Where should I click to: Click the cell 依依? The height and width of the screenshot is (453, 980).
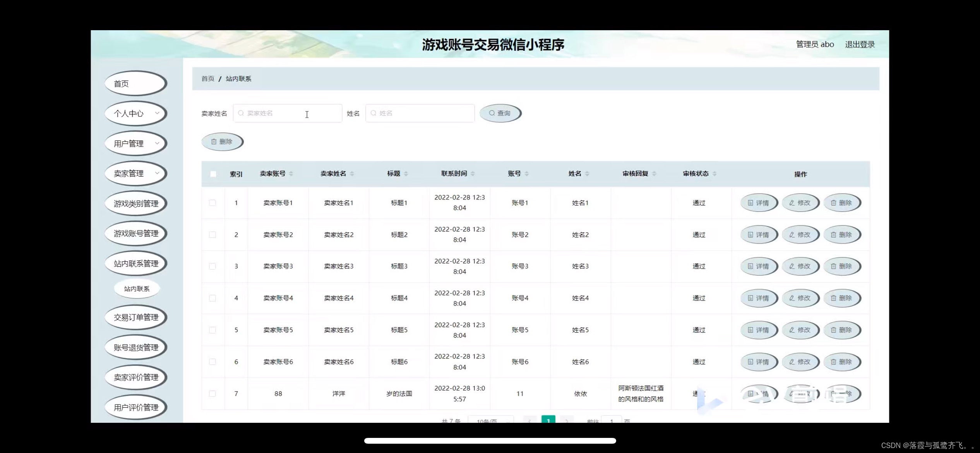(x=580, y=394)
